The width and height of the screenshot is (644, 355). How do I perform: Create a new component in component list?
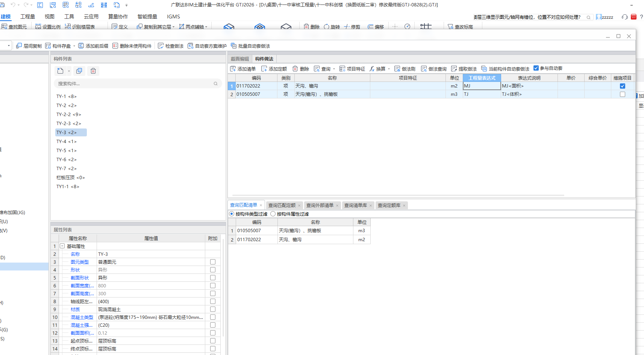pyautogui.click(x=60, y=71)
